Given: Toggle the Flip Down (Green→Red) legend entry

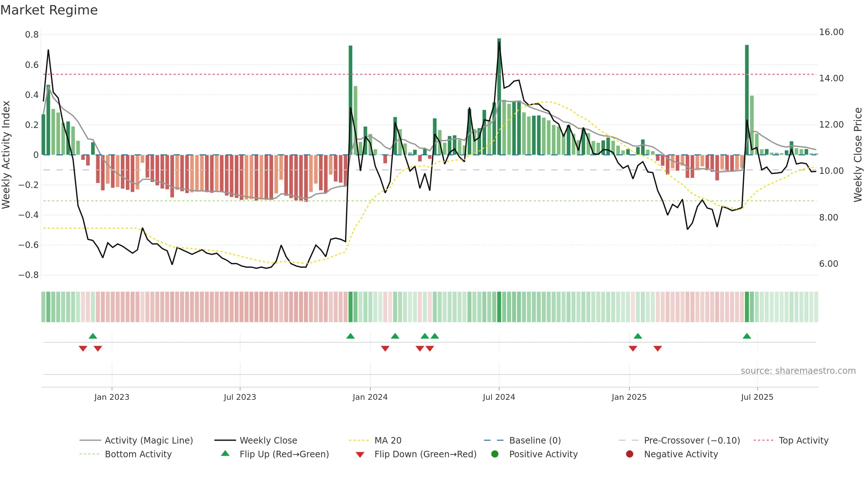Looking at the screenshot, I should (x=416, y=454).
